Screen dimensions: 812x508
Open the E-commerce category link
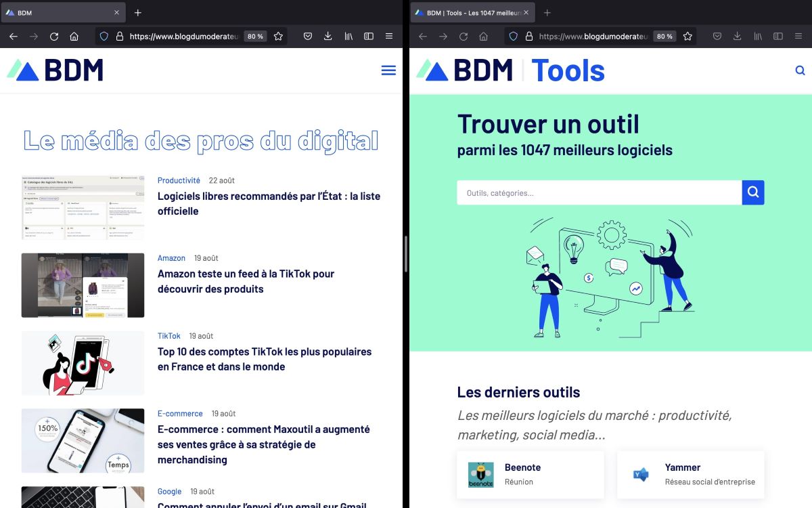[180, 414]
